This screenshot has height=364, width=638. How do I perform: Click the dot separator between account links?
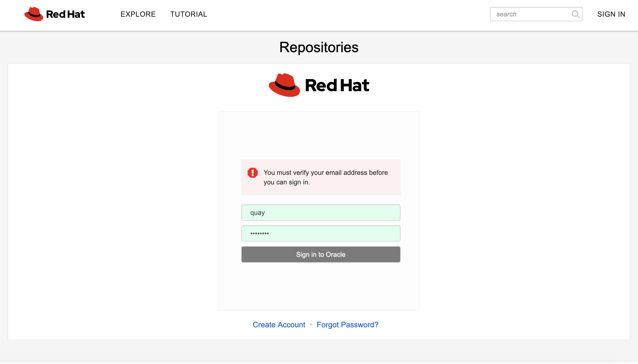311,324
